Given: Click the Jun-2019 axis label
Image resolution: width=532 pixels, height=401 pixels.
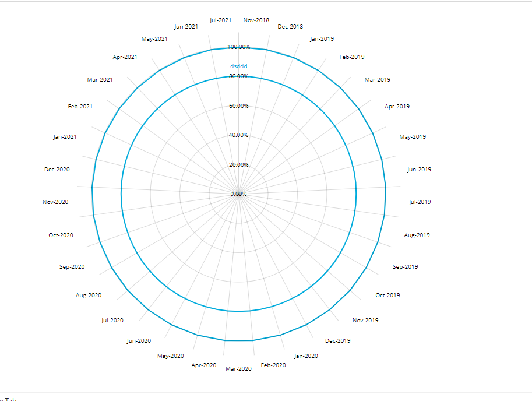Looking at the screenshot, I should [419, 169].
